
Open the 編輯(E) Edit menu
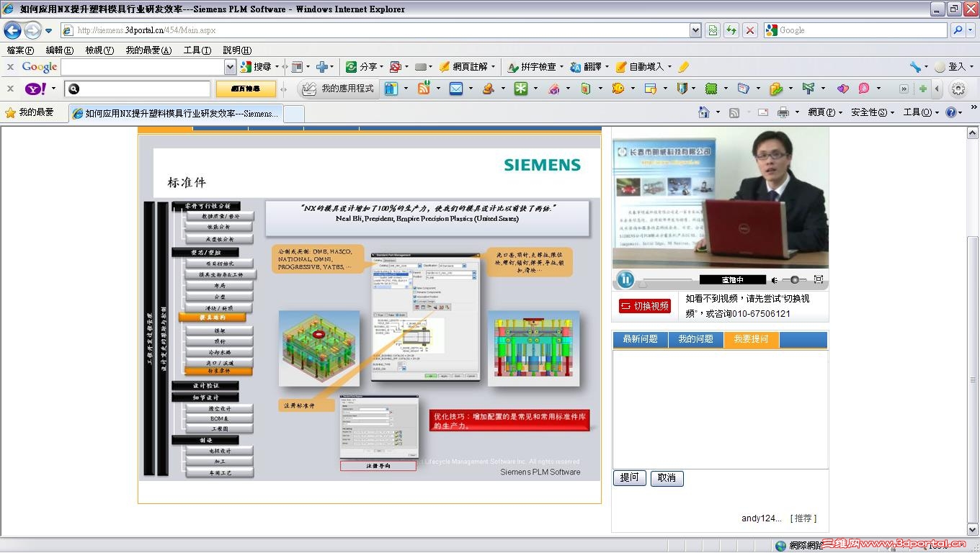pos(59,50)
